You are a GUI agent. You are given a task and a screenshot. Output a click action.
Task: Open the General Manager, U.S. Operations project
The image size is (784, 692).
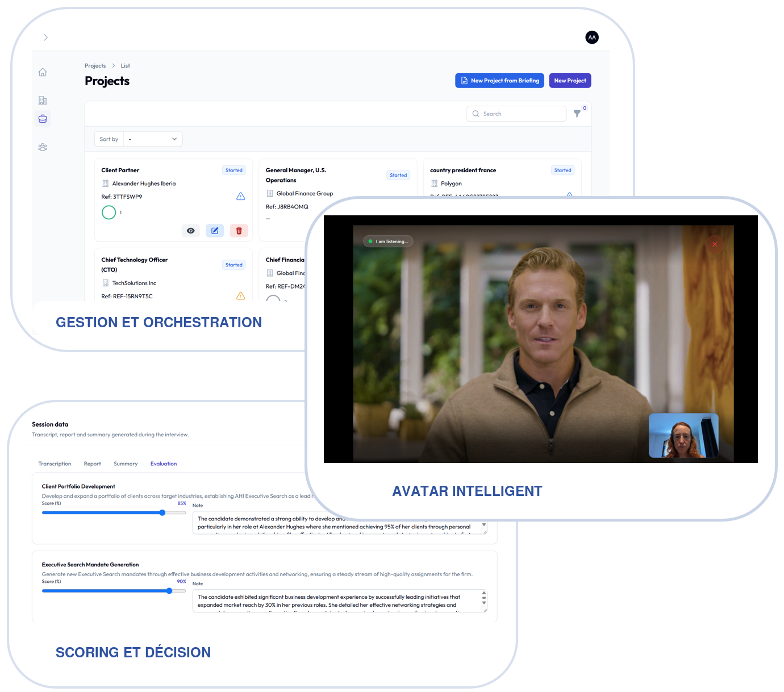296,175
